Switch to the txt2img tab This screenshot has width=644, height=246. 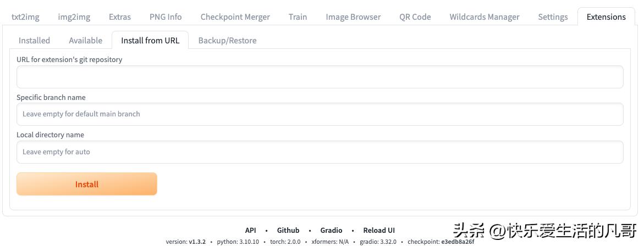click(25, 17)
